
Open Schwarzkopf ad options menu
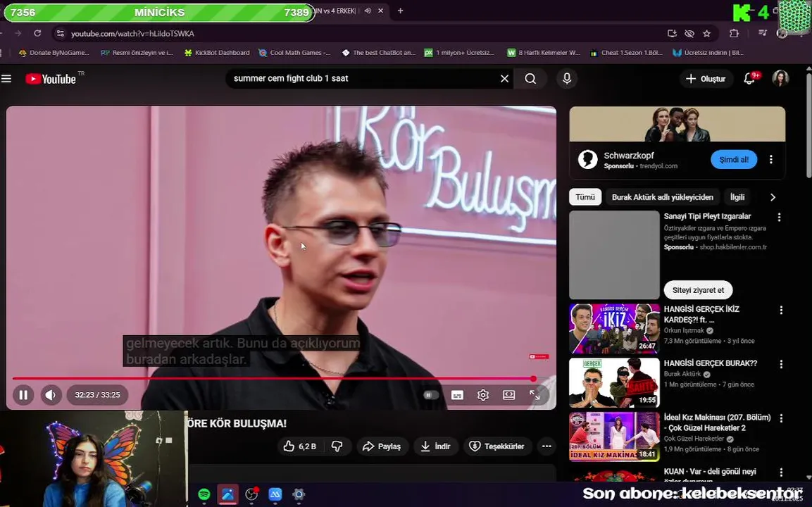[x=771, y=160]
